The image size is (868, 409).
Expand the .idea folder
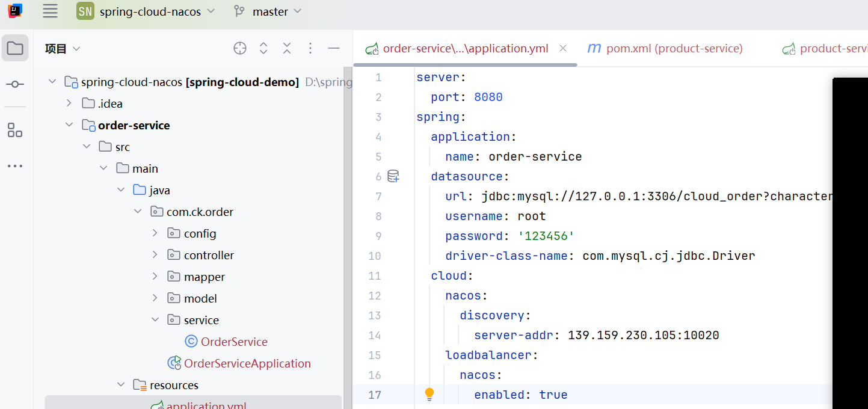pos(70,103)
